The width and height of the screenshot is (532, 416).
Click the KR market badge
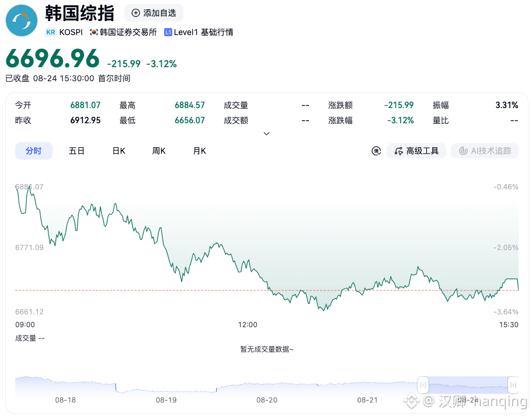(x=51, y=32)
